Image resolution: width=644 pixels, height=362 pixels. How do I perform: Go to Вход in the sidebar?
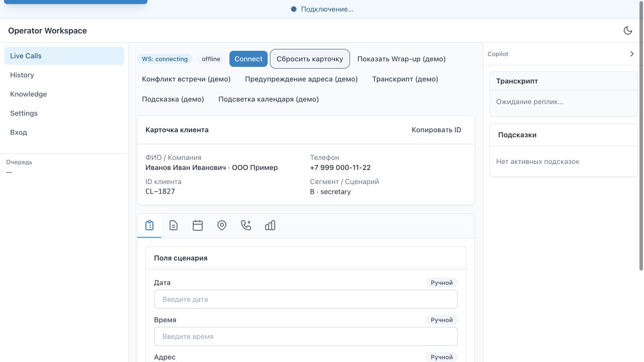[64, 132]
